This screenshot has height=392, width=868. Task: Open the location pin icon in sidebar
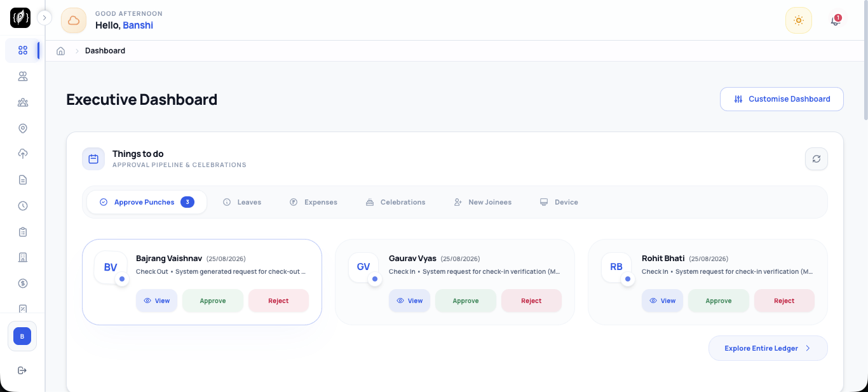pyautogui.click(x=23, y=128)
